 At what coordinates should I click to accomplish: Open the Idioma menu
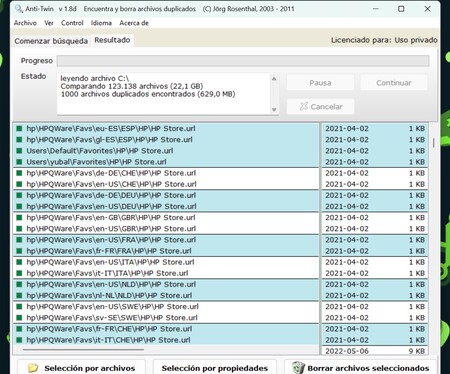pos(101,23)
